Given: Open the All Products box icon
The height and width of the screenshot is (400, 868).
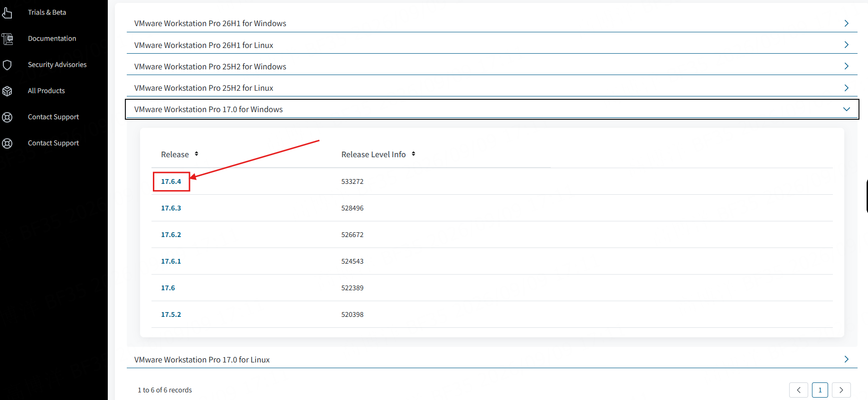Looking at the screenshot, I should coord(7,91).
